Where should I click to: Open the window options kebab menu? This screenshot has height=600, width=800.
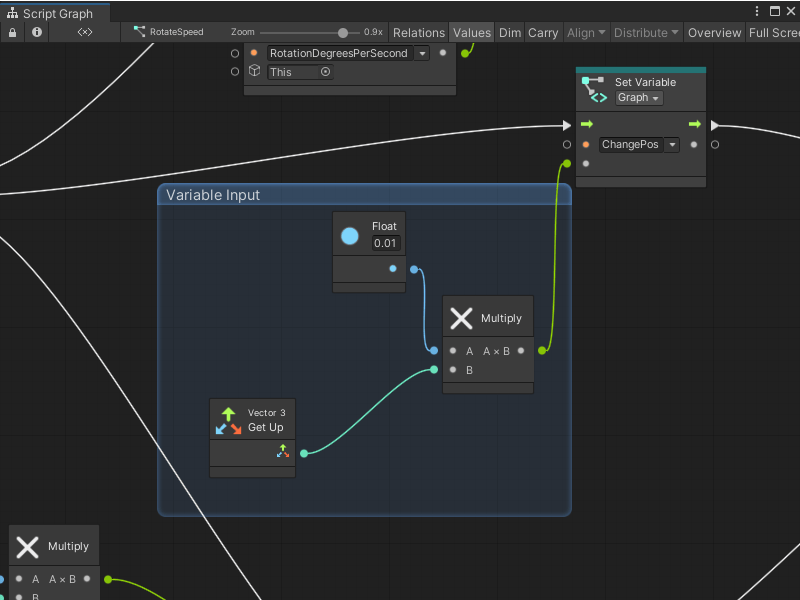click(756, 9)
